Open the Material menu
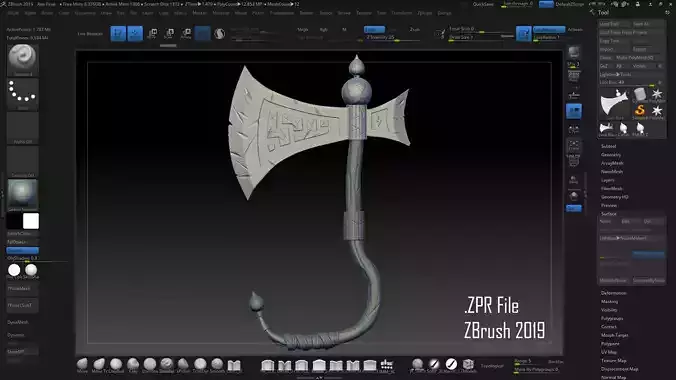 tap(221, 13)
